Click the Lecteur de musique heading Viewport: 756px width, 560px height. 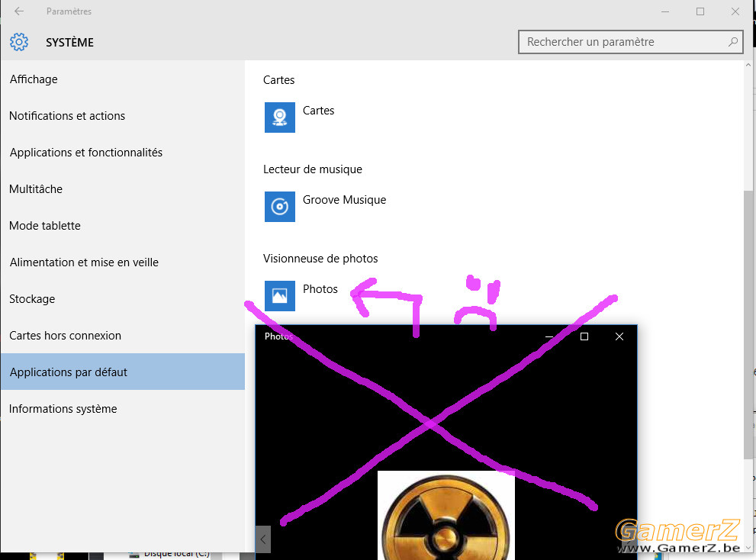pyautogui.click(x=313, y=169)
